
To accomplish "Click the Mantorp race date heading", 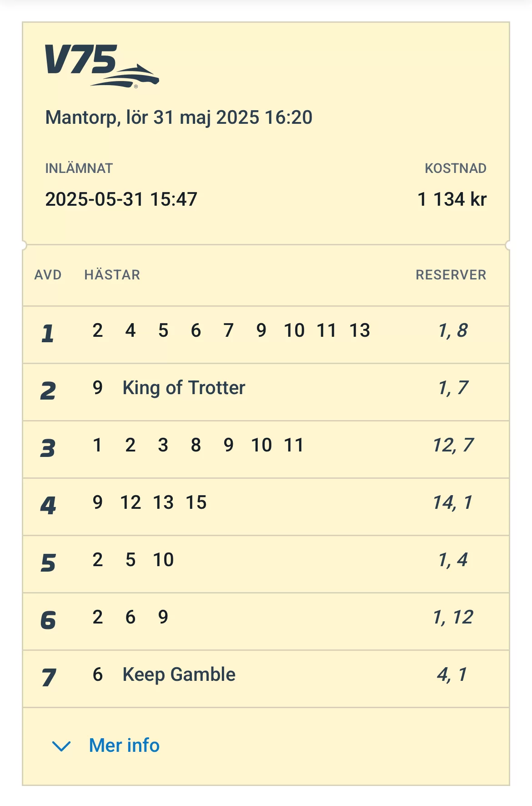I will click(x=179, y=117).
